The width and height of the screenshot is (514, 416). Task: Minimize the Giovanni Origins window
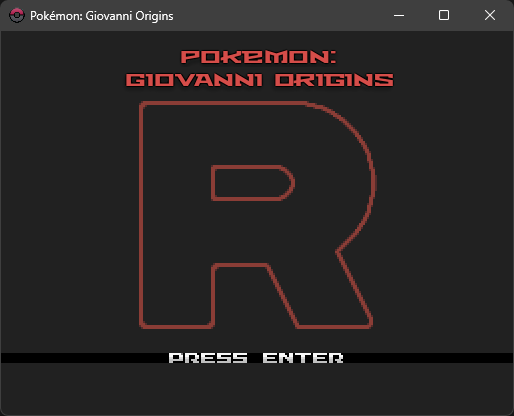(x=399, y=15)
